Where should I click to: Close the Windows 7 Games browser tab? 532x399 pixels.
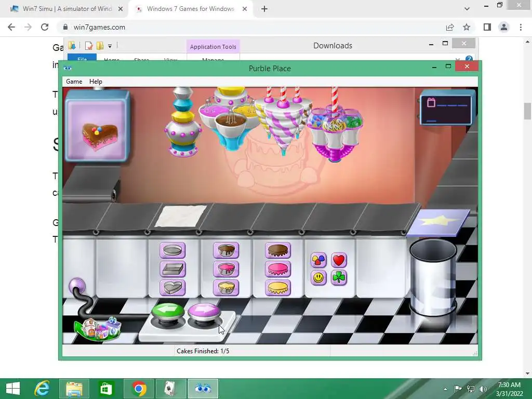(245, 9)
